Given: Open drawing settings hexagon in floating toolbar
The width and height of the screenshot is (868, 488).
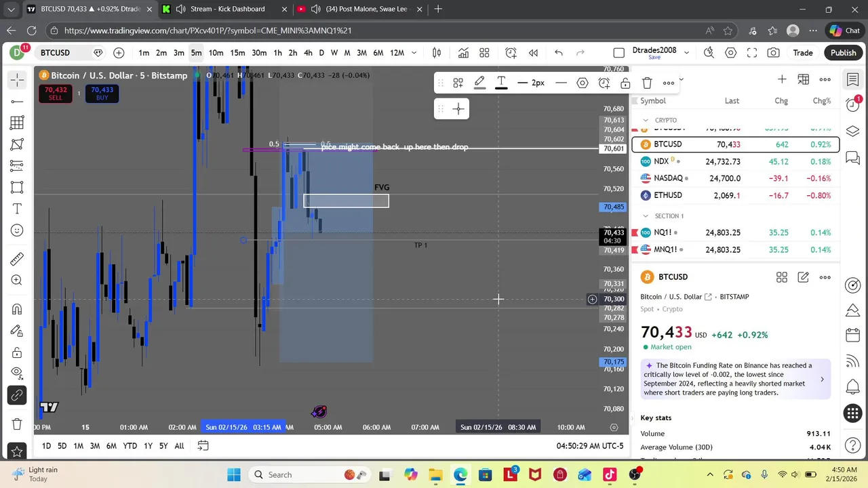Looking at the screenshot, I should click(583, 83).
